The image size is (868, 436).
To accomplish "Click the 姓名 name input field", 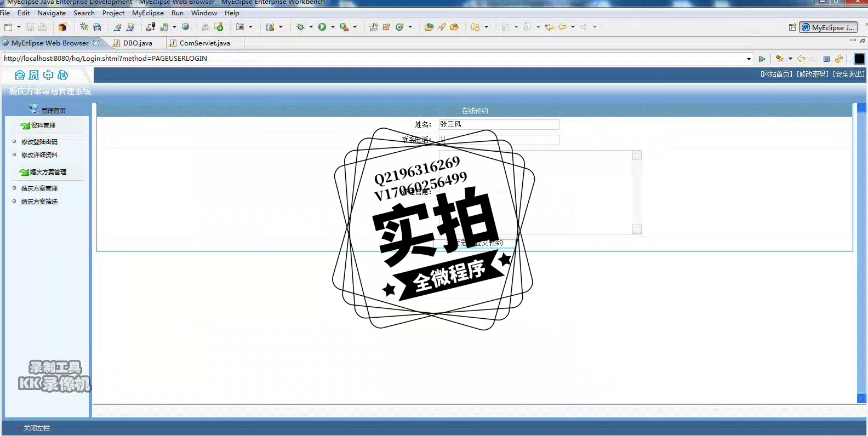I will pyautogui.click(x=499, y=124).
